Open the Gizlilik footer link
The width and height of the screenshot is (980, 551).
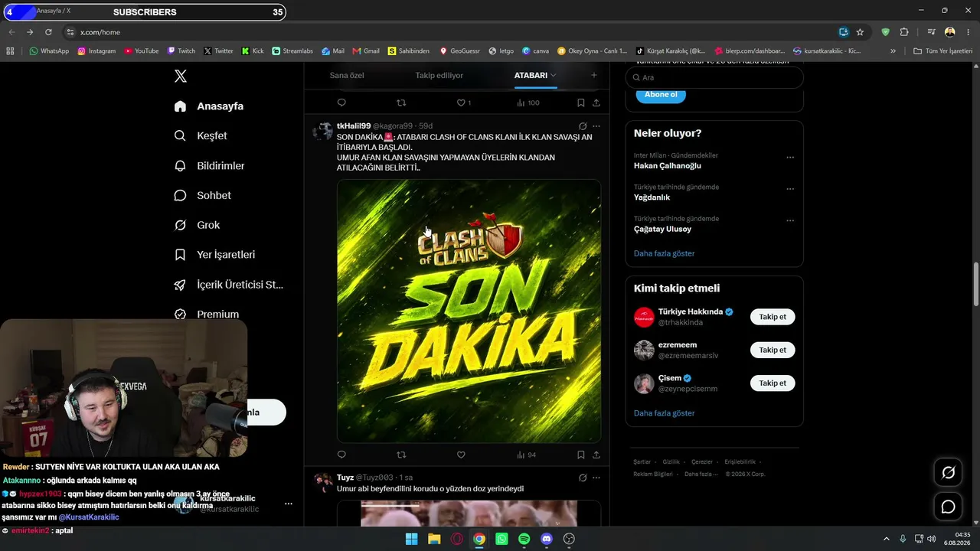(x=671, y=462)
